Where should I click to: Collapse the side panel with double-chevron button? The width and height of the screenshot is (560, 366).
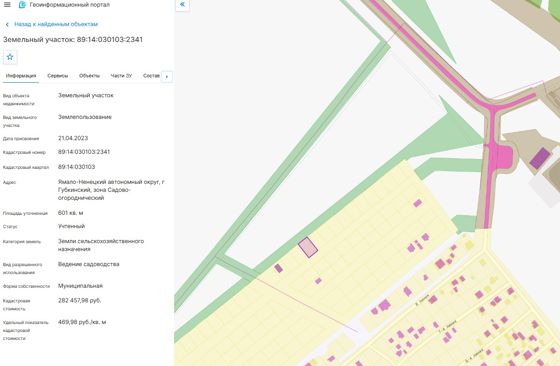182,5
